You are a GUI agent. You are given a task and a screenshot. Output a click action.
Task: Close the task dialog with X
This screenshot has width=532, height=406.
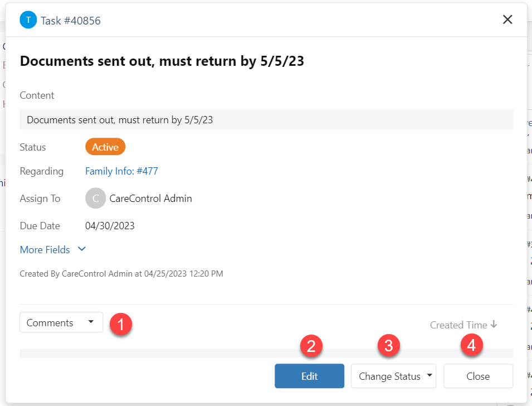click(x=507, y=20)
